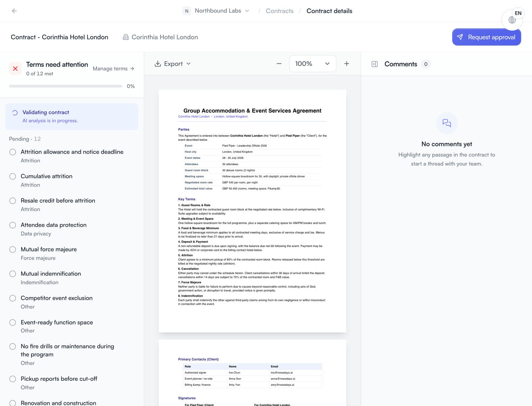Screen dimensions: 532x406
Task: Click the Estimated total value row
Action: click(x=252, y=188)
